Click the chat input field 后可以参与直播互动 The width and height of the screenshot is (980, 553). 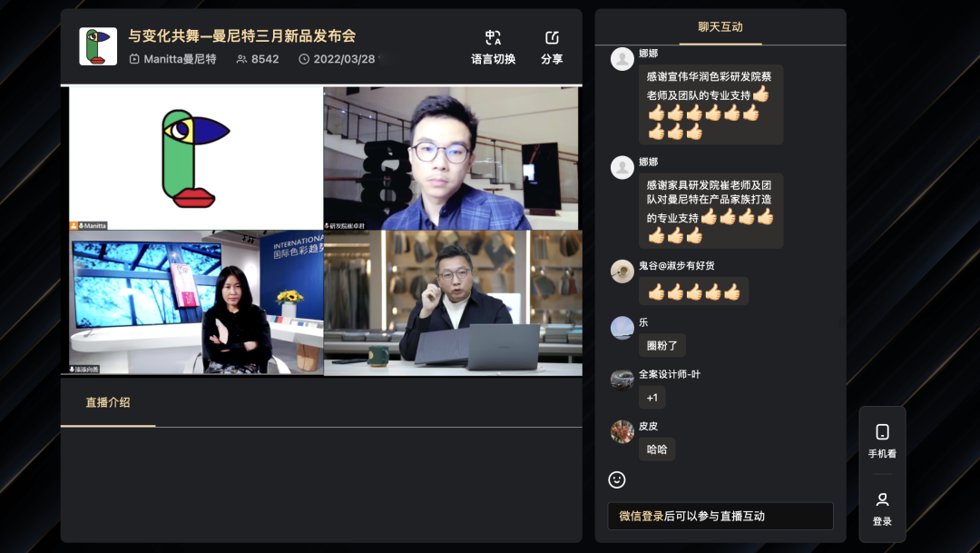tap(720, 516)
